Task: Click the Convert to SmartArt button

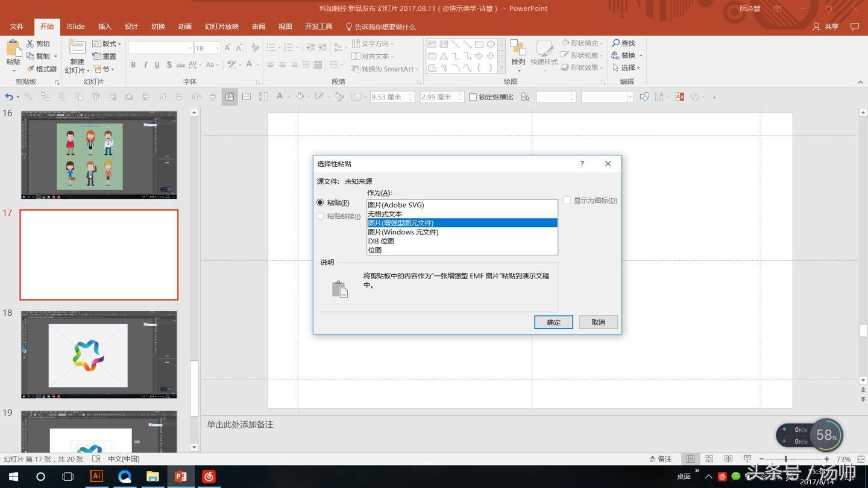Action: click(x=383, y=69)
